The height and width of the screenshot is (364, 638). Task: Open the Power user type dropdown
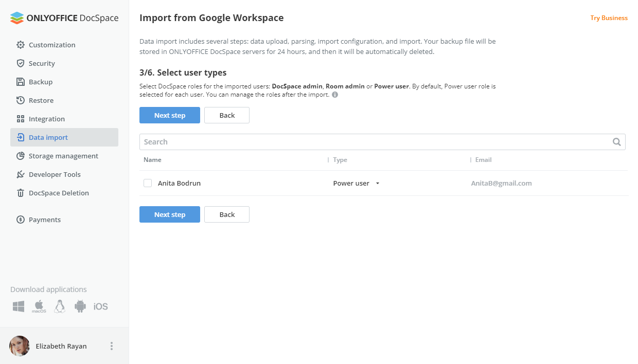(356, 183)
